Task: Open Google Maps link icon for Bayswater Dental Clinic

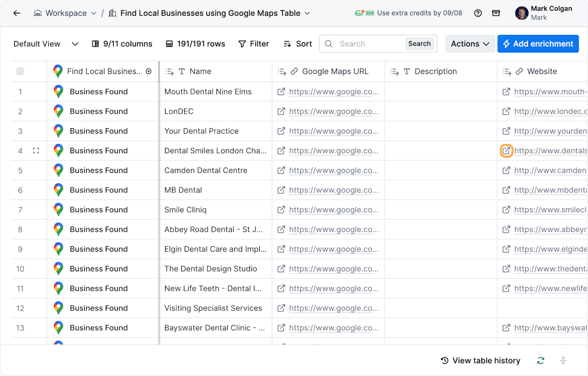Action: tap(281, 328)
